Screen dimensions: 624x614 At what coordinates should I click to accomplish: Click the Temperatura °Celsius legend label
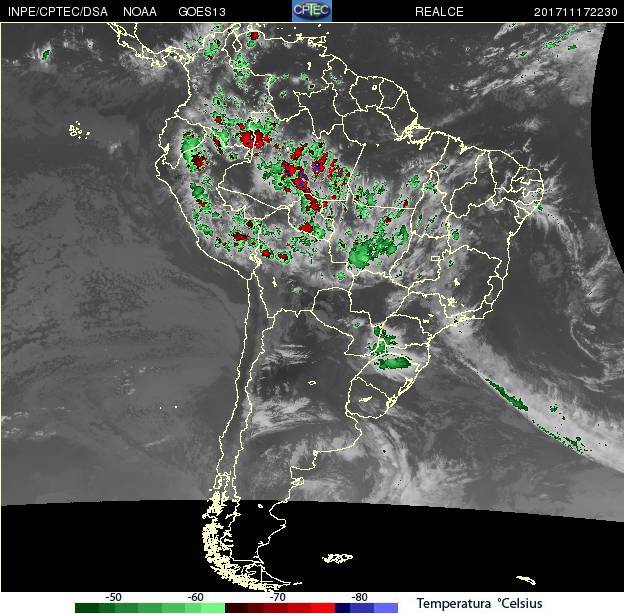(x=480, y=603)
